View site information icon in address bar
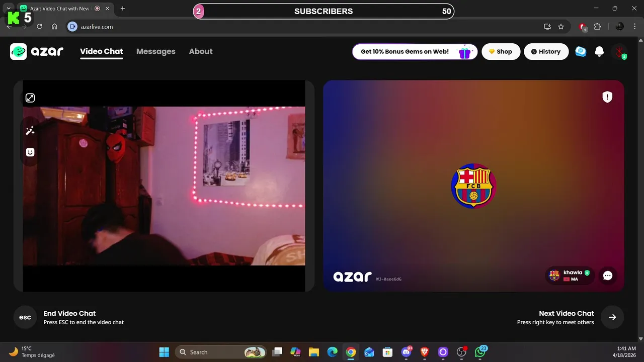This screenshot has width=644, height=362. pos(73,27)
